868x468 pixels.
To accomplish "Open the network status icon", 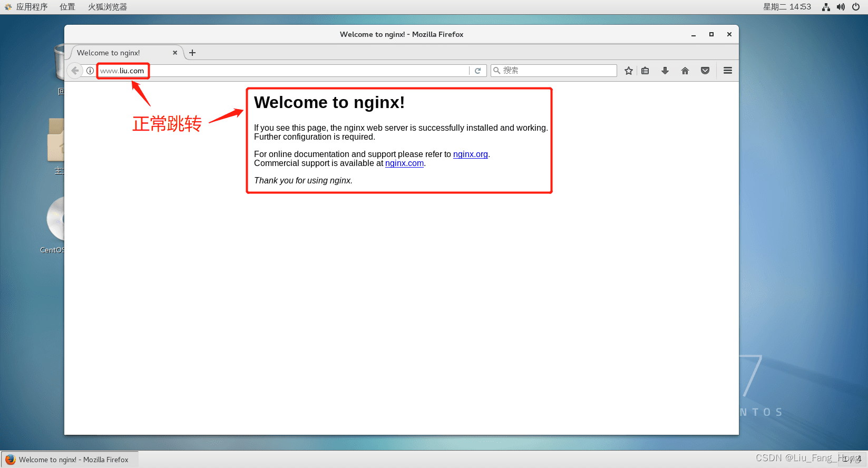I will pos(826,7).
